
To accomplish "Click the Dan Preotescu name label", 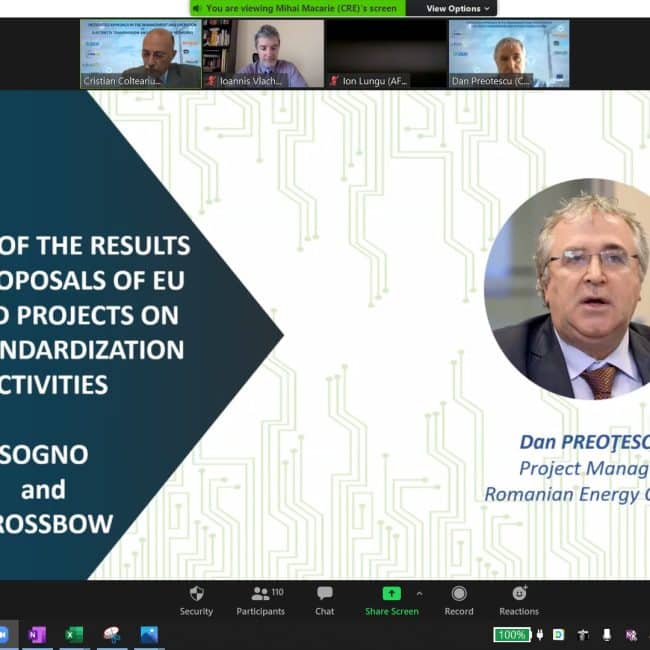I will coord(491,81).
